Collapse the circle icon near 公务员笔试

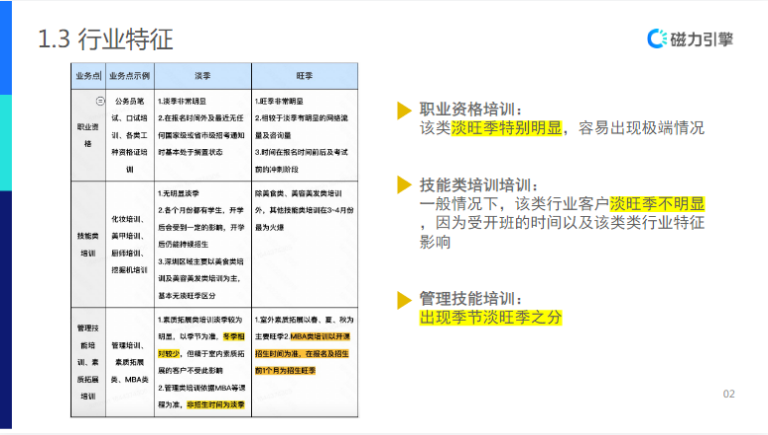click(100, 101)
